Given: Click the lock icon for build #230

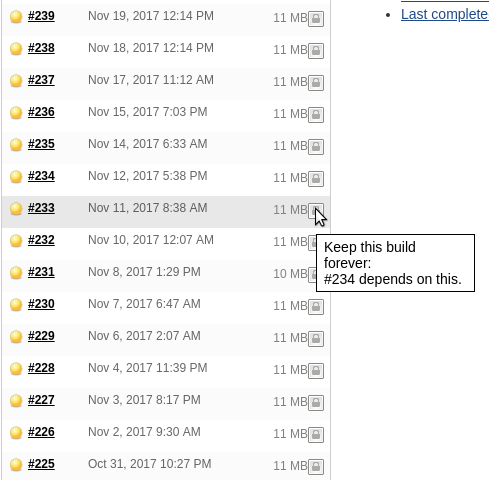Looking at the screenshot, I should [x=316, y=307].
